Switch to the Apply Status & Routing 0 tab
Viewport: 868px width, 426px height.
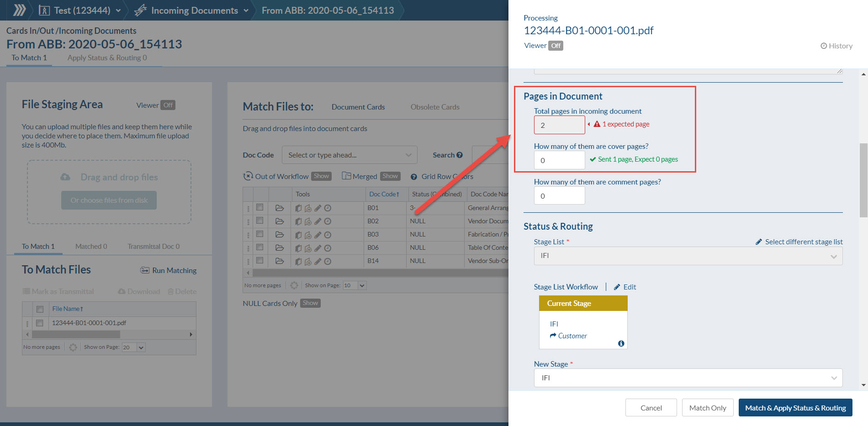pyautogui.click(x=107, y=58)
